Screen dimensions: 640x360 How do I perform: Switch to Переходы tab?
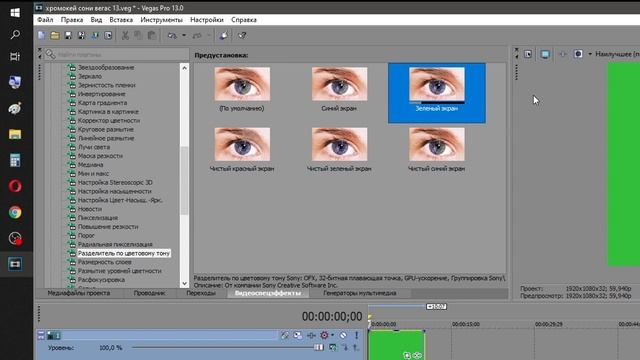pos(201,293)
